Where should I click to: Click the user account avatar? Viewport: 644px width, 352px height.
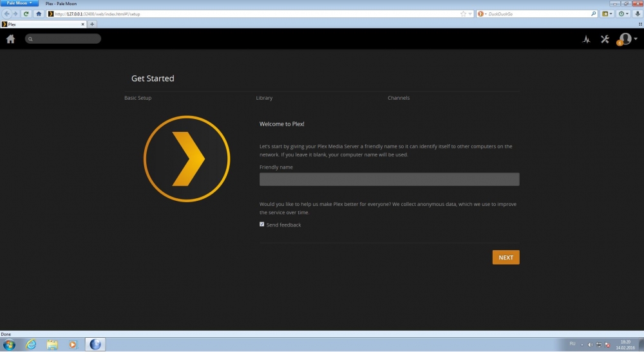[x=625, y=39]
